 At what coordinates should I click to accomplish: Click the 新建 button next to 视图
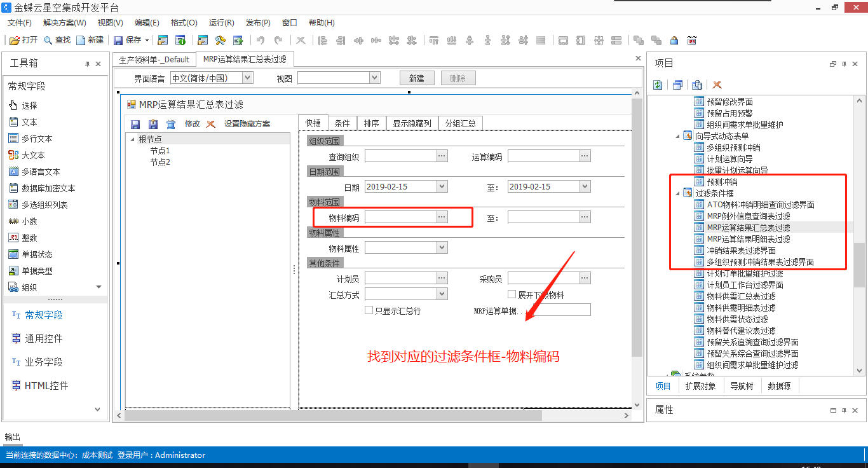click(x=416, y=78)
